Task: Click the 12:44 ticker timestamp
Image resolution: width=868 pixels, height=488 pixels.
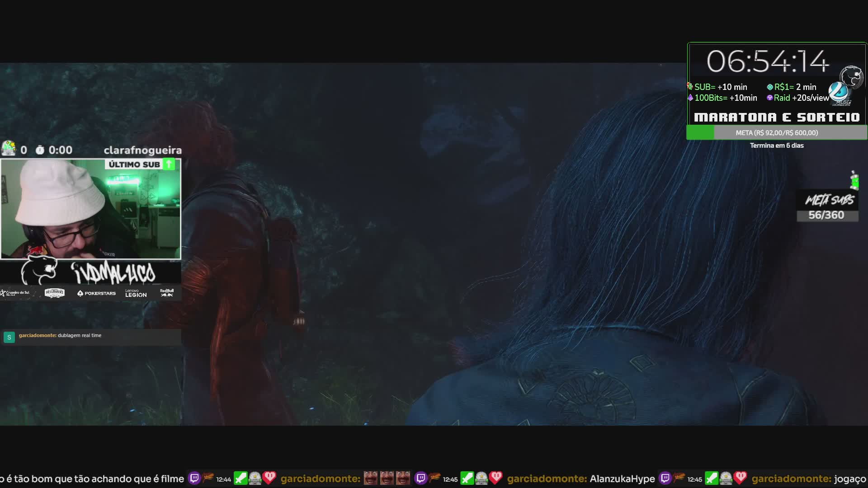Action: 223,479
